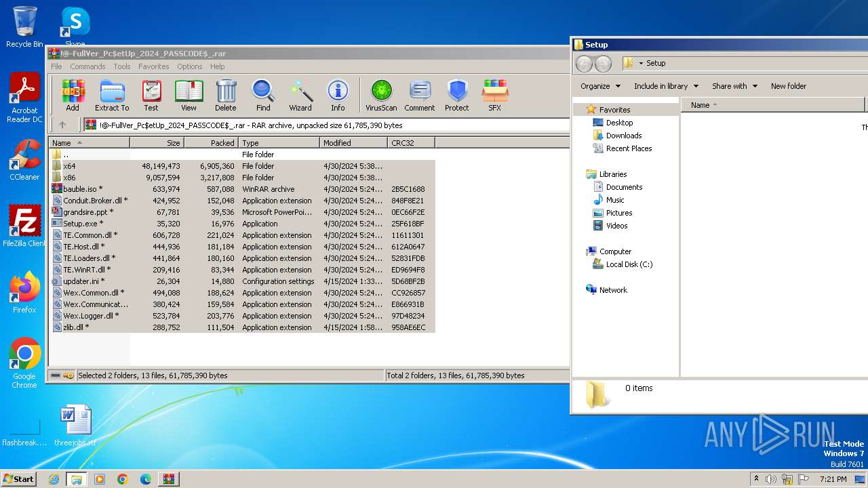Select the x64 folder row
Viewport: 868px width, 488px height.
[242, 166]
